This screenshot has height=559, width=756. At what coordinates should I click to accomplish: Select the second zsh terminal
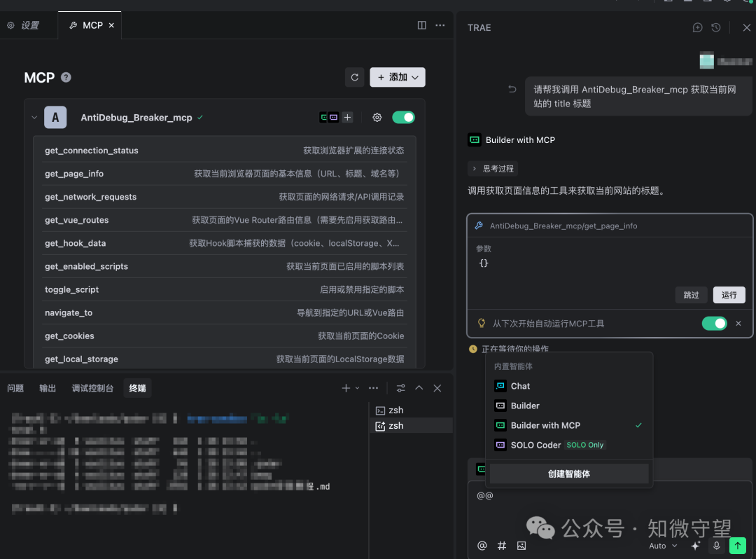point(411,425)
